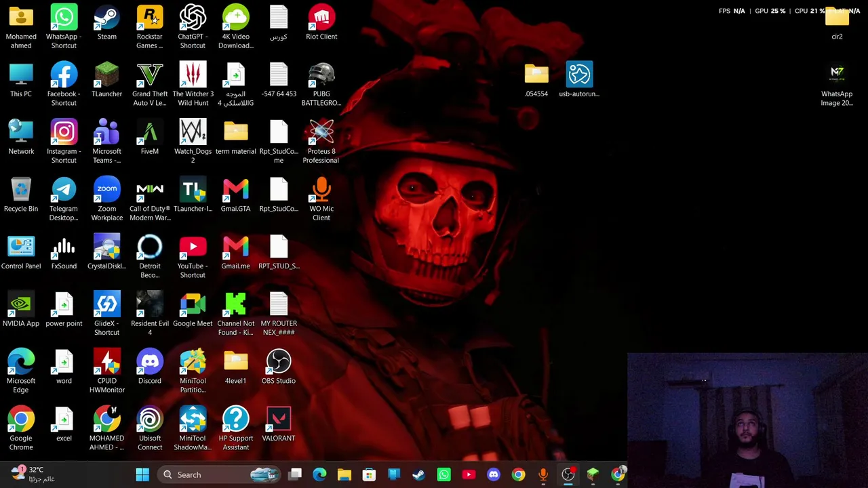868x488 pixels.
Task: Select the CPUID HWMonitor icon
Action: point(106,371)
